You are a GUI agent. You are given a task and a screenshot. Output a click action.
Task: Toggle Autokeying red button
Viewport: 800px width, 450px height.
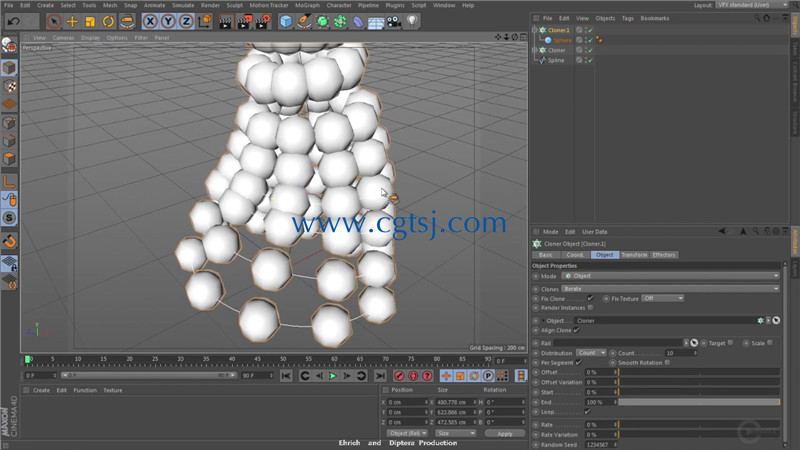pyautogui.click(x=413, y=376)
